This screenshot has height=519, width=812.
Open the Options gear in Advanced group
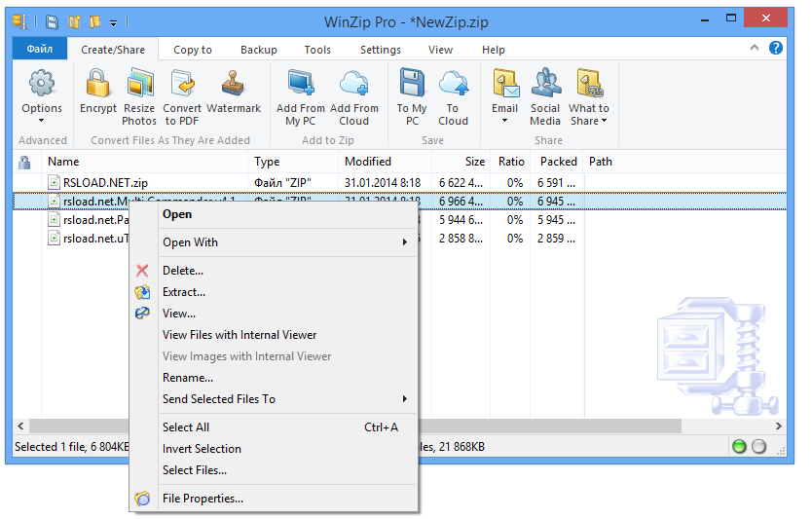[42, 84]
